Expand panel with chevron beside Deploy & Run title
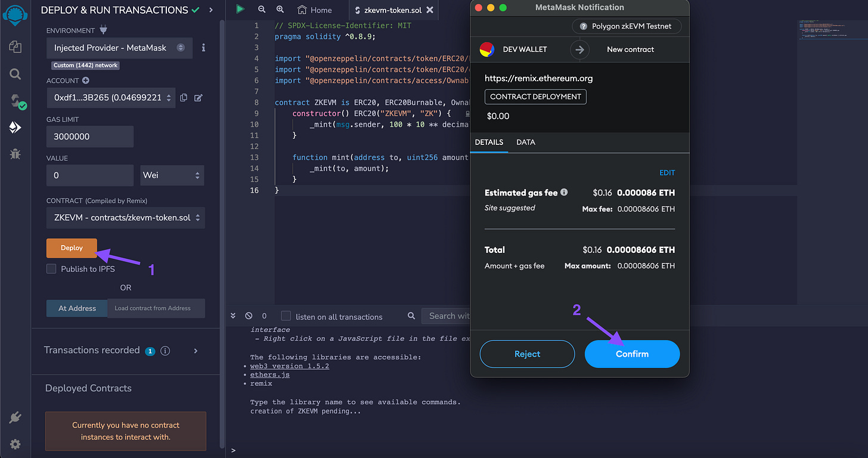 click(211, 10)
